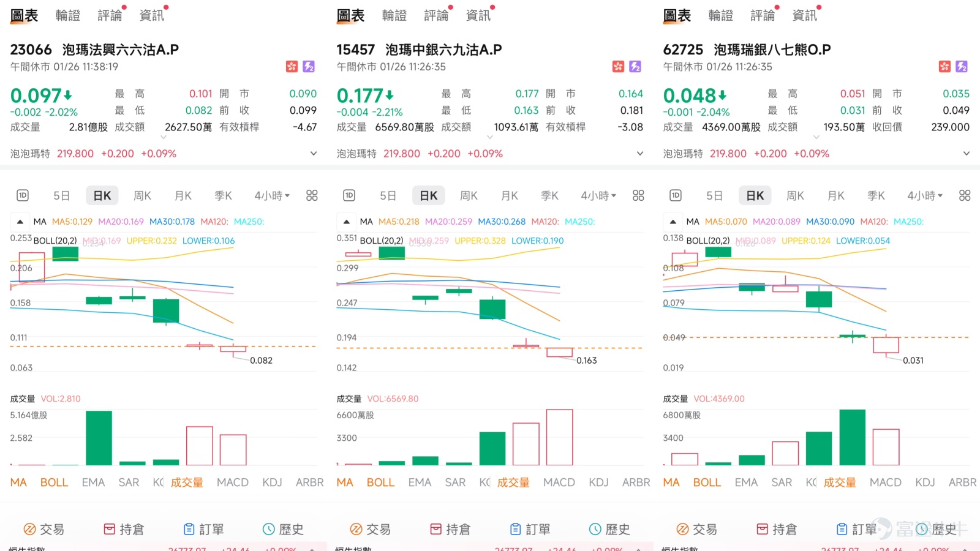
Task: Open 交易 trade icon in panel 62725
Action: [682, 529]
